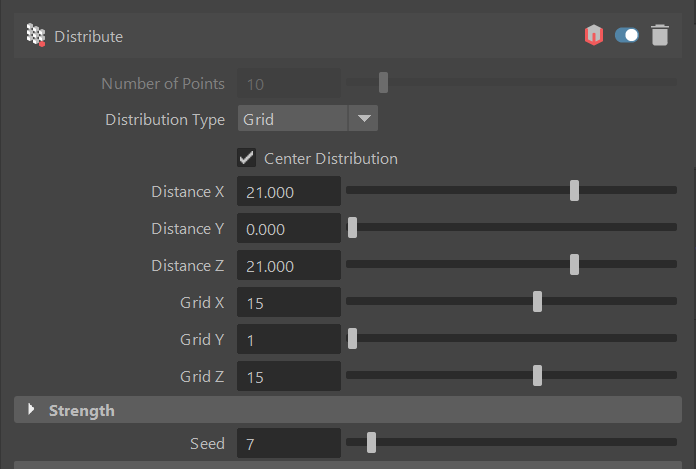Click the Distance X slider handle
Image resolution: width=696 pixels, height=469 pixels.
coord(574,190)
